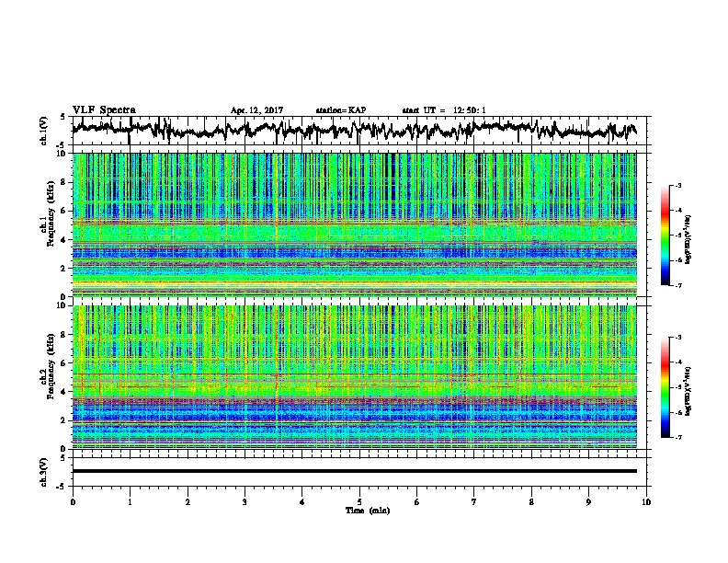Click the date label Apr. 12, 2017
This screenshot has height=563, width=728.
[x=256, y=110]
